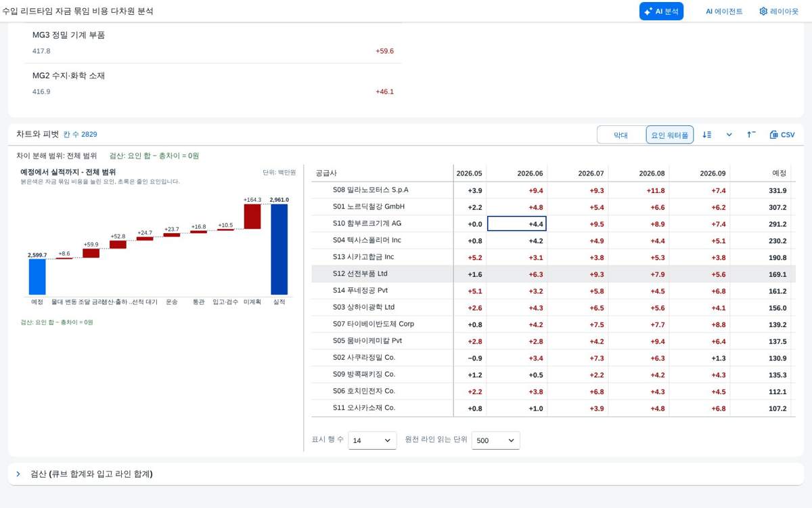Select the 2026.06 column header
This screenshot has height=508, width=812.
[517, 173]
